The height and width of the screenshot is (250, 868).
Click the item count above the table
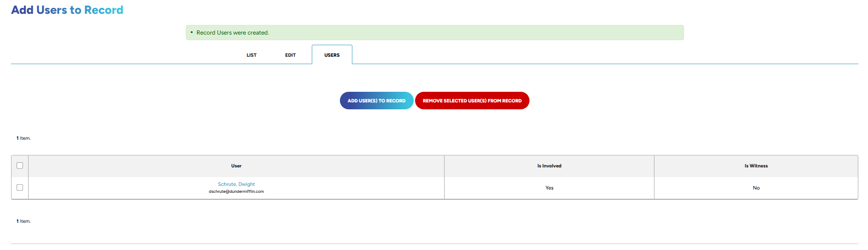click(24, 138)
